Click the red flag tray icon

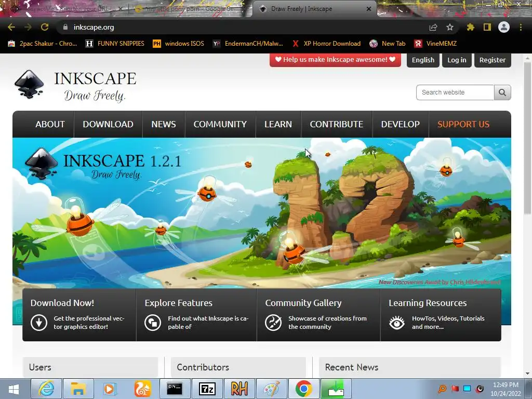click(x=455, y=389)
